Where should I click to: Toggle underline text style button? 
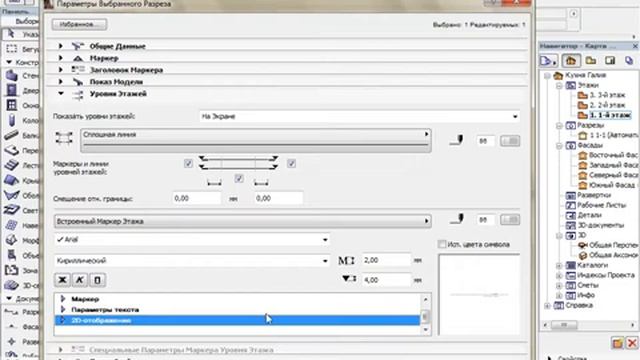[x=97, y=280]
